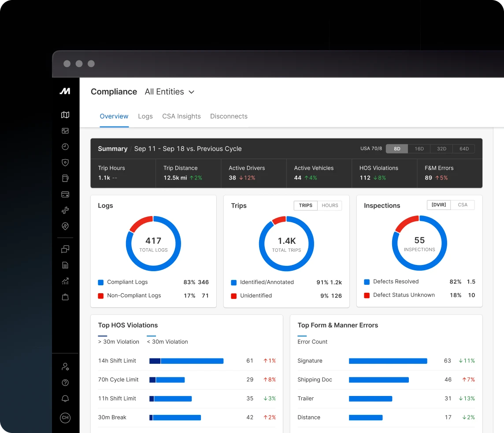This screenshot has width=504, height=433.
Task: Open the map view sidebar icon
Action: 65,115
